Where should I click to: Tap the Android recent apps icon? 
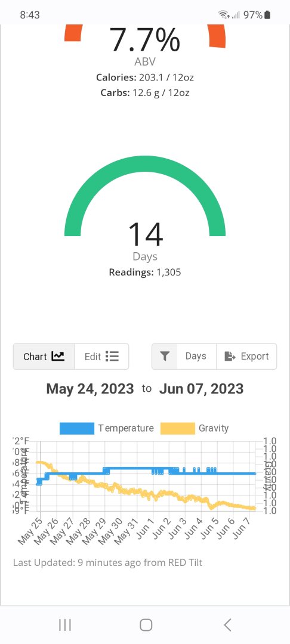[65, 625]
